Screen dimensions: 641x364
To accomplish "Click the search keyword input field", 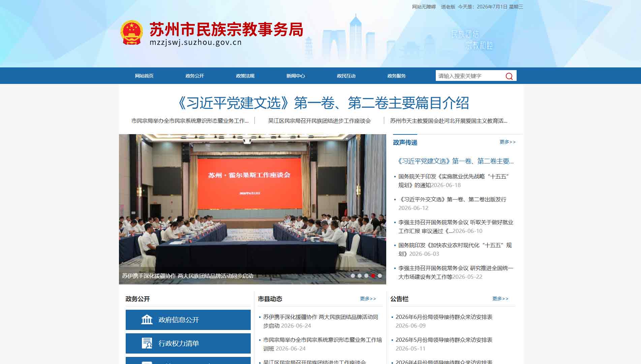I will point(469,76).
